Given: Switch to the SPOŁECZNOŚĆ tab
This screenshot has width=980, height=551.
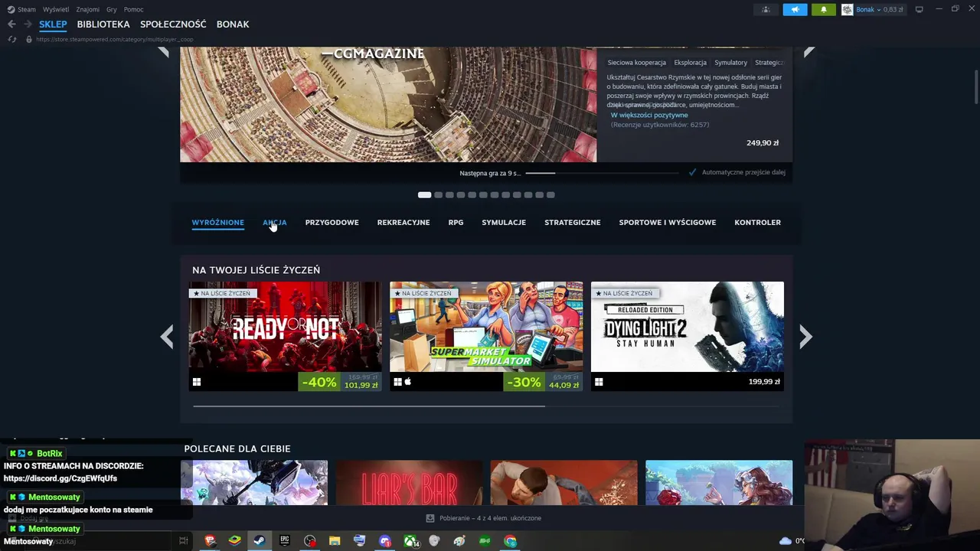Looking at the screenshot, I should [173, 24].
